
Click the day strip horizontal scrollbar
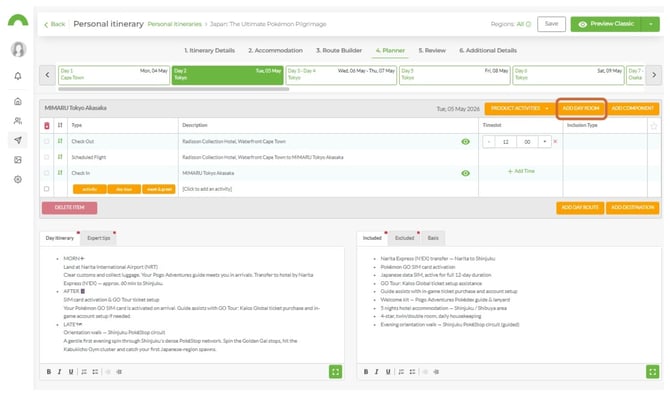(173, 89)
